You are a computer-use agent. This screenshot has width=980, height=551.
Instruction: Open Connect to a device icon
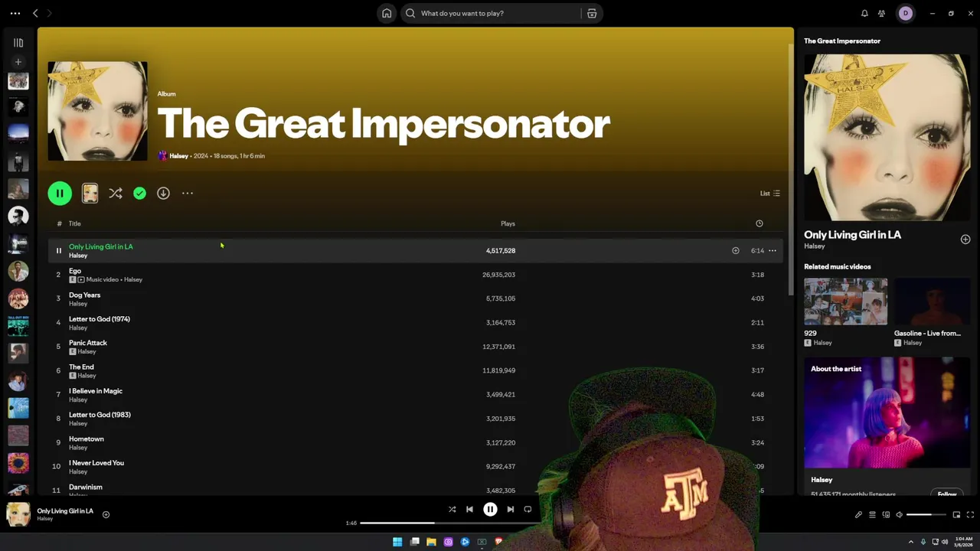tap(887, 514)
